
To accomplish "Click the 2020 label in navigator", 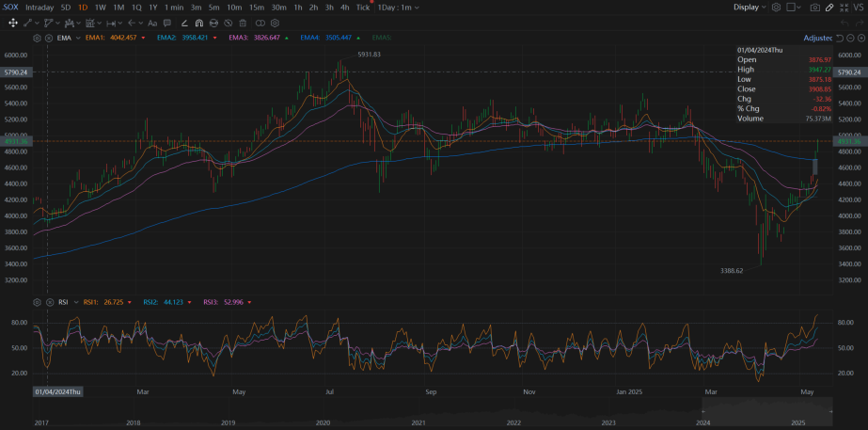I will tap(324, 422).
